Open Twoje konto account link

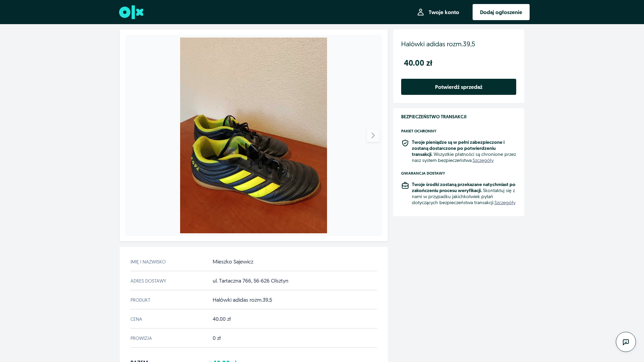pos(438,12)
